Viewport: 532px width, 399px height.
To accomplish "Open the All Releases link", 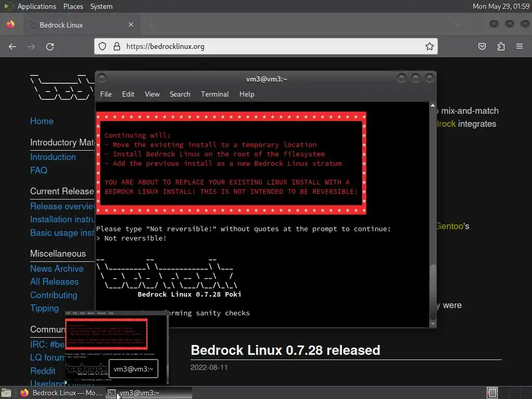I will point(54,282).
